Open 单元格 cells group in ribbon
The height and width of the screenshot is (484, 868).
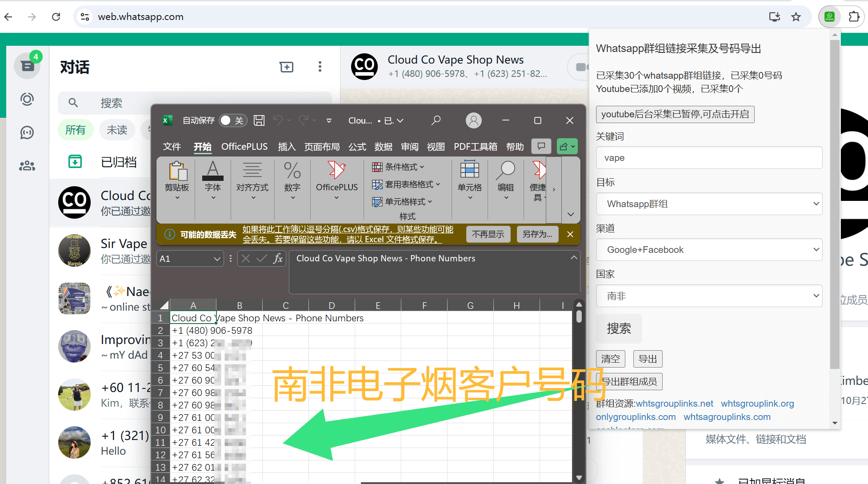tap(470, 181)
